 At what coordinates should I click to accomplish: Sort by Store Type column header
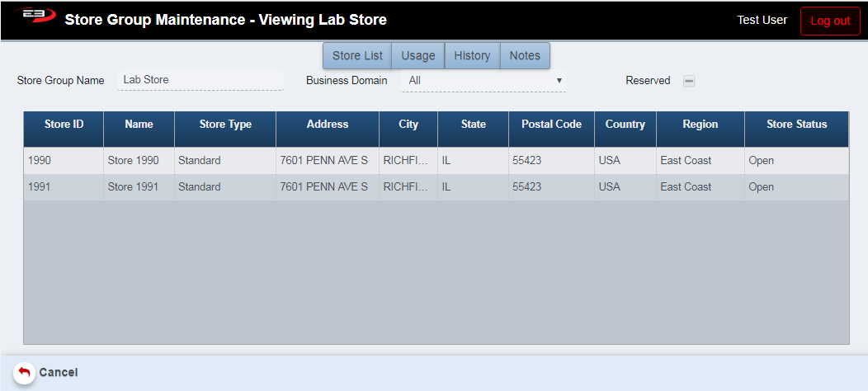[x=225, y=125]
